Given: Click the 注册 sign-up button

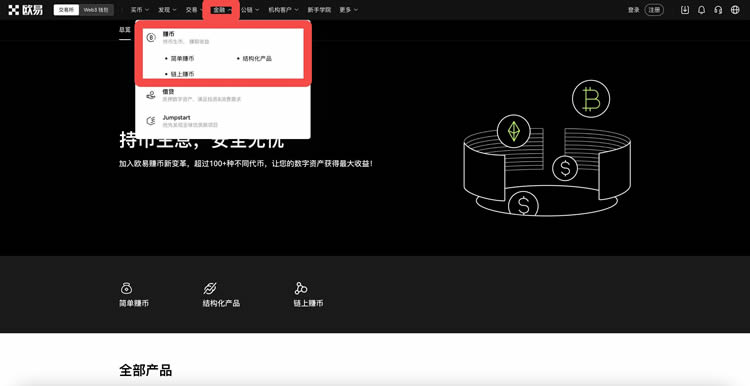Looking at the screenshot, I should [x=654, y=10].
